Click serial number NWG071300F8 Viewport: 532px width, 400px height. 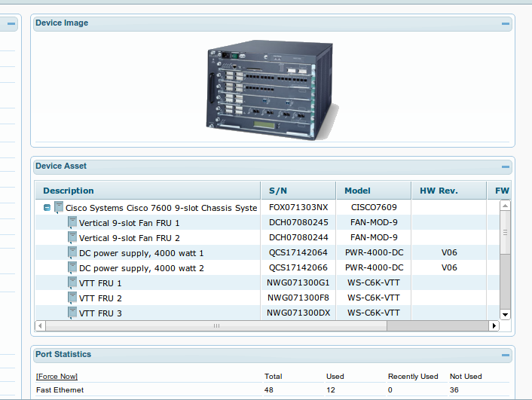[298, 298]
